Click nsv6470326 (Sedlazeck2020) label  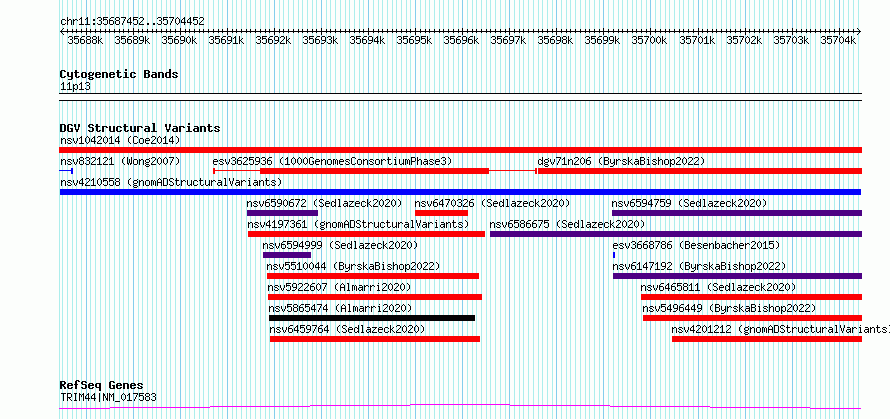[492, 203]
